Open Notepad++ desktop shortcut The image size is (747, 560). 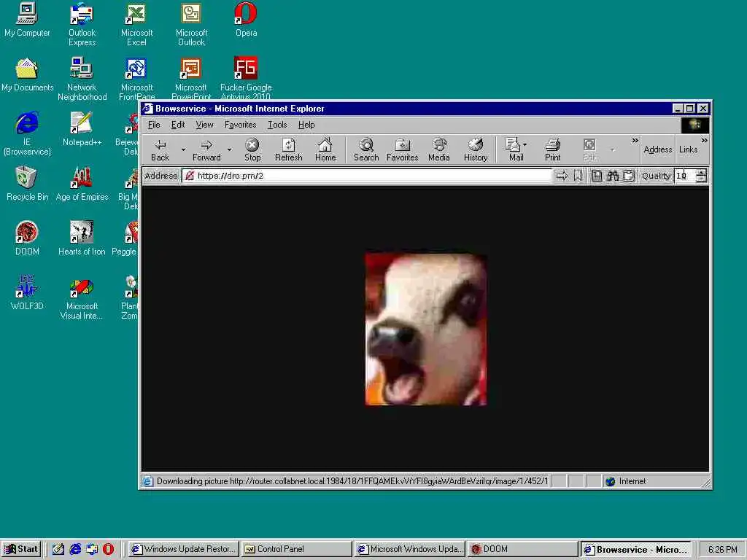[82, 129]
